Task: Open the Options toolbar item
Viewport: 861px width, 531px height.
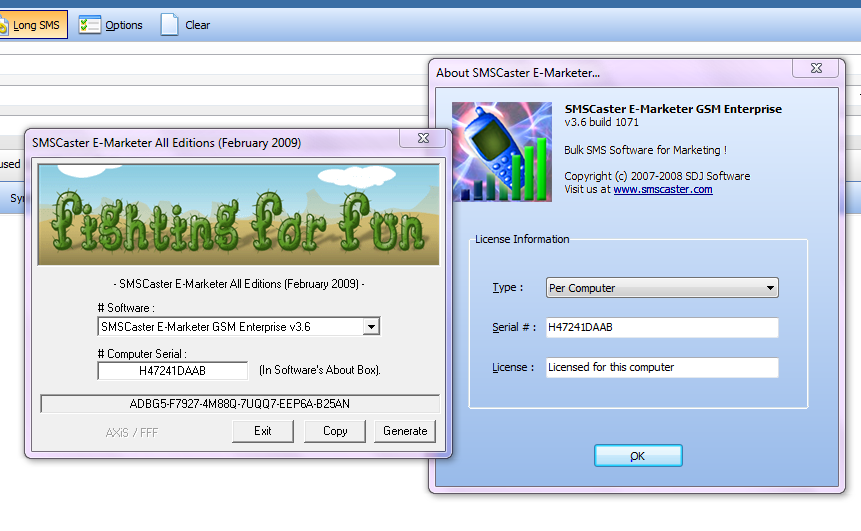Action: tap(110, 25)
